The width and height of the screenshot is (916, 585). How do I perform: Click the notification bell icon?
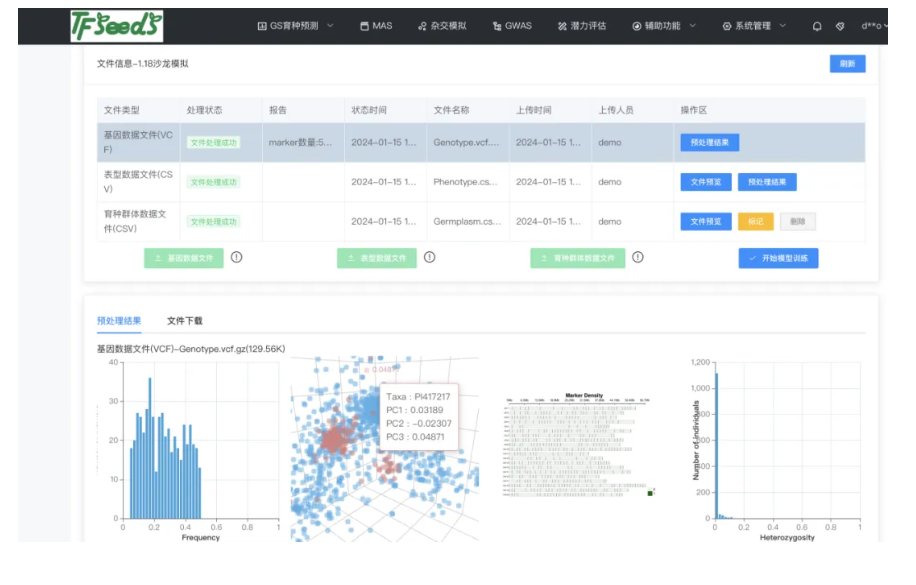[817, 26]
